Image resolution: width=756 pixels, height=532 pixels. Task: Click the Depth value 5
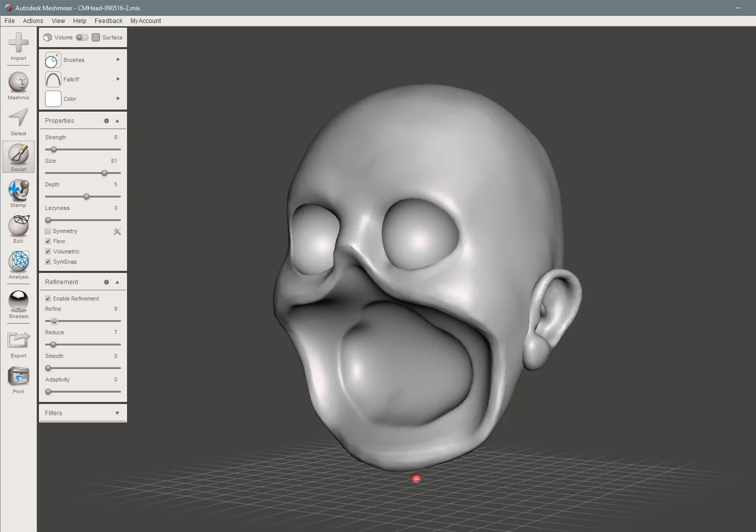pos(116,184)
